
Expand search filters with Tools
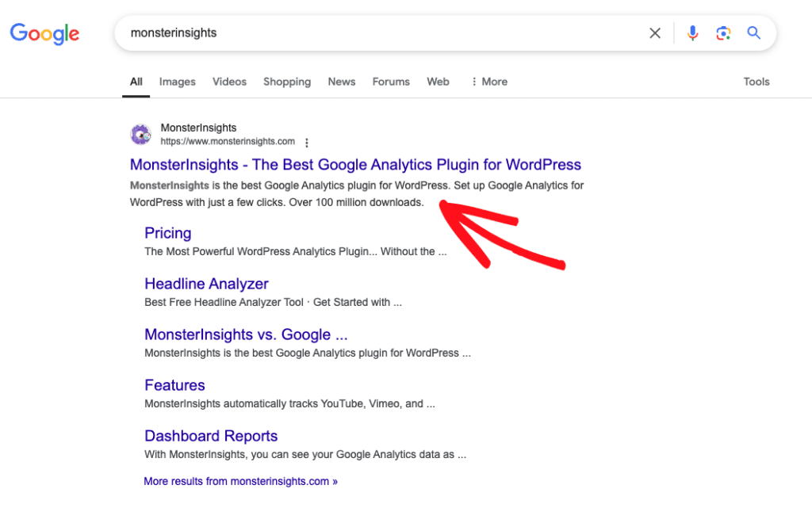point(756,82)
